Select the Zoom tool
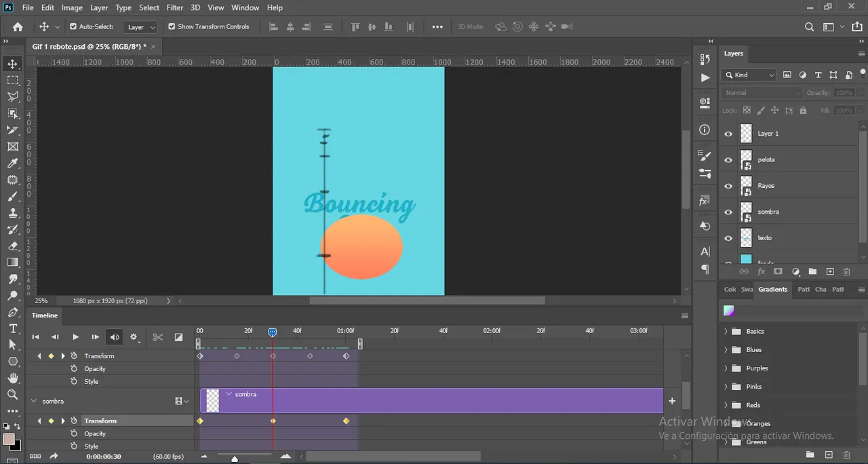This screenshot has width=868, height=464. pos(13,395)
